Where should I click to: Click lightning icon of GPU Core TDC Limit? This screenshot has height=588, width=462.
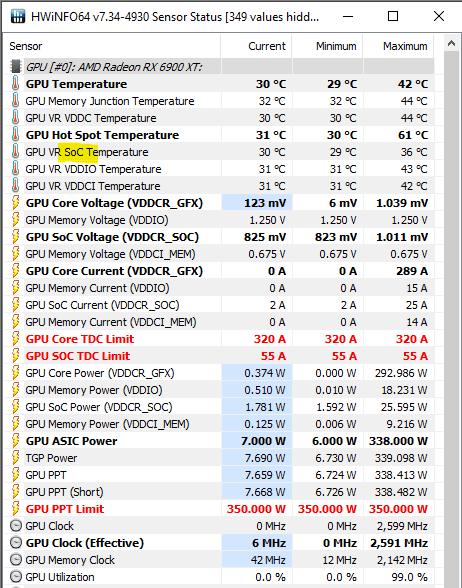tap(15, 339)
